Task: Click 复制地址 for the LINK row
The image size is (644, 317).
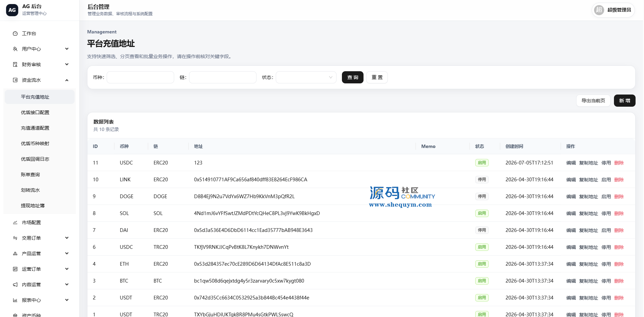Action: [589, 180]
